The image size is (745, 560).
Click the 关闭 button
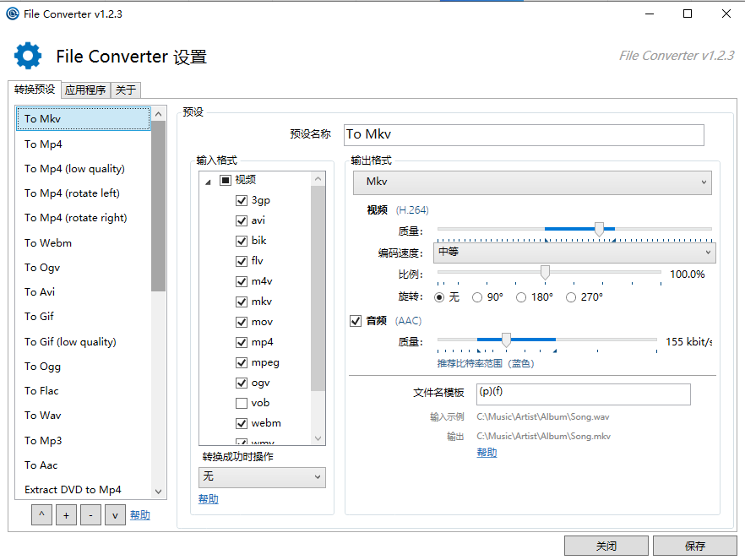[606, 546]
